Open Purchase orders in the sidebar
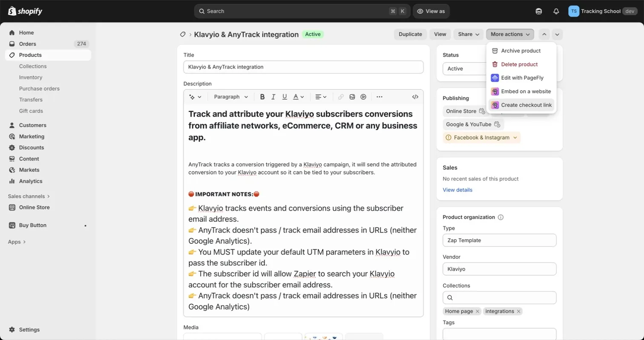Viewport: 644px width, 340px height. pos(39,89)
